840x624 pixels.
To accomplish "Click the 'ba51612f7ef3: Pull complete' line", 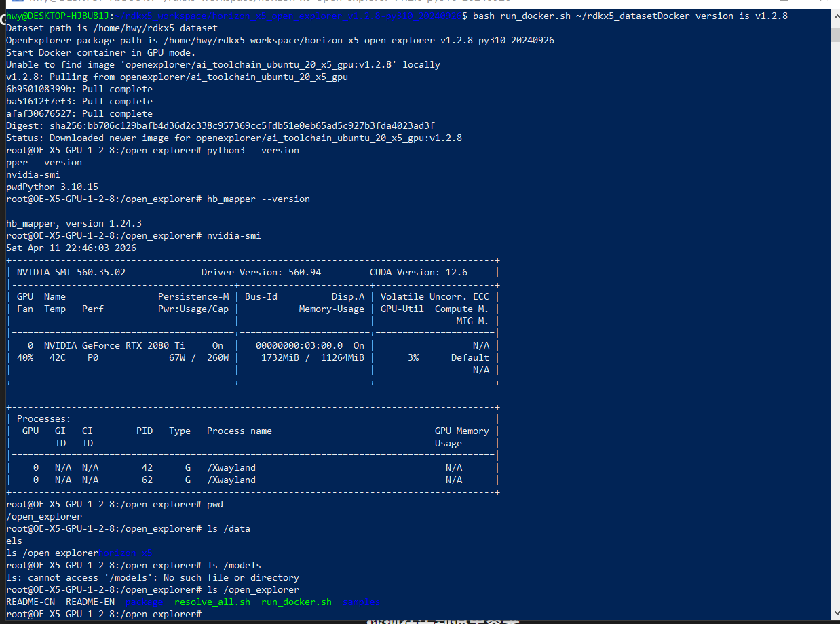I will pyautogui.click(x=79, y=101).
